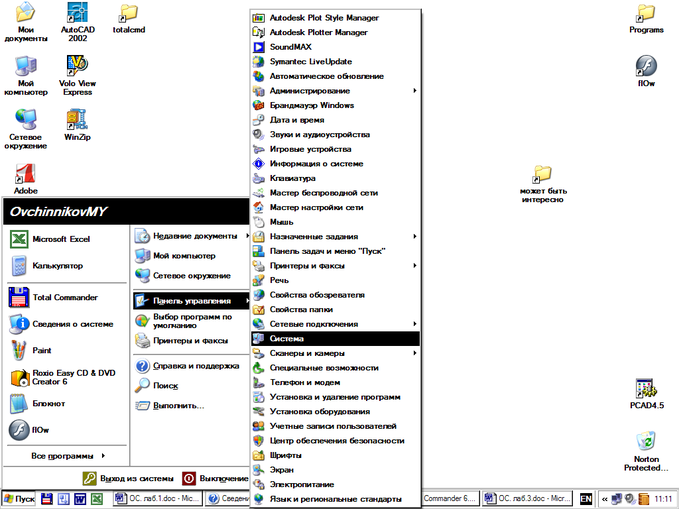Viewport: 679px width, 509px height.
Task: Open the AutoCAD 2002 desktop icon
Action: (78, 22)
